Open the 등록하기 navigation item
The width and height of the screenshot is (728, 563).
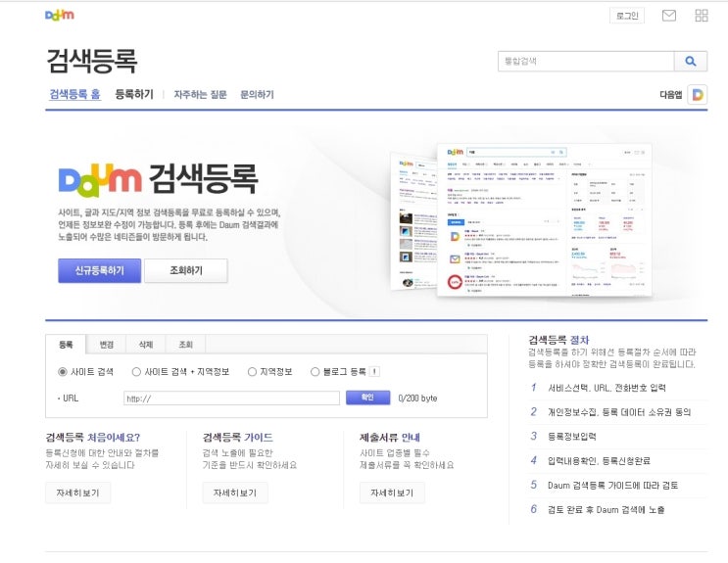pos(134,94)
